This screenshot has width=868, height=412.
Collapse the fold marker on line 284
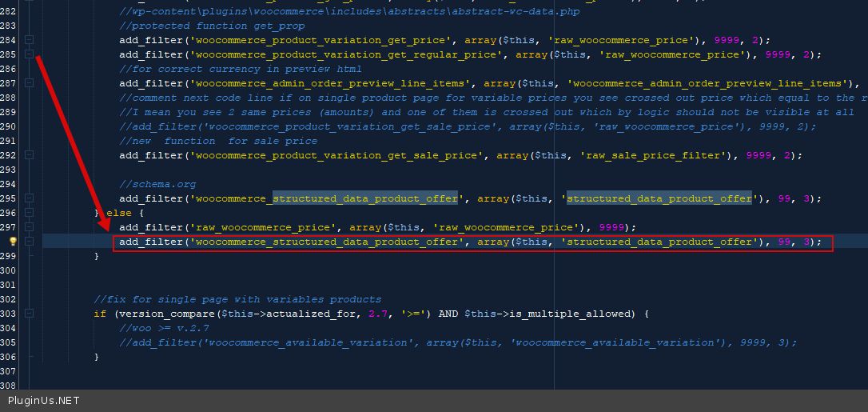[30, 40]
